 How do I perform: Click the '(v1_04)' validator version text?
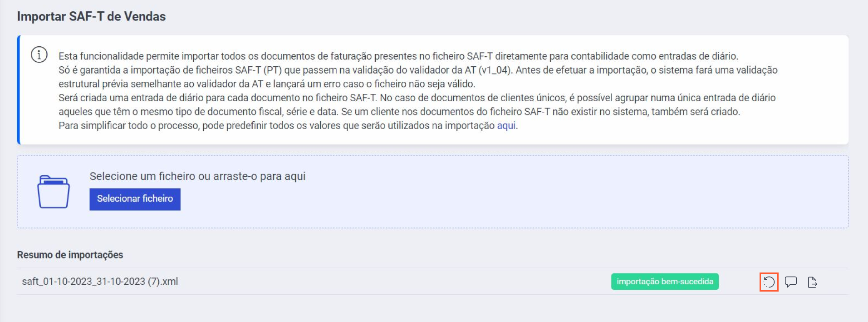[495, 70]
